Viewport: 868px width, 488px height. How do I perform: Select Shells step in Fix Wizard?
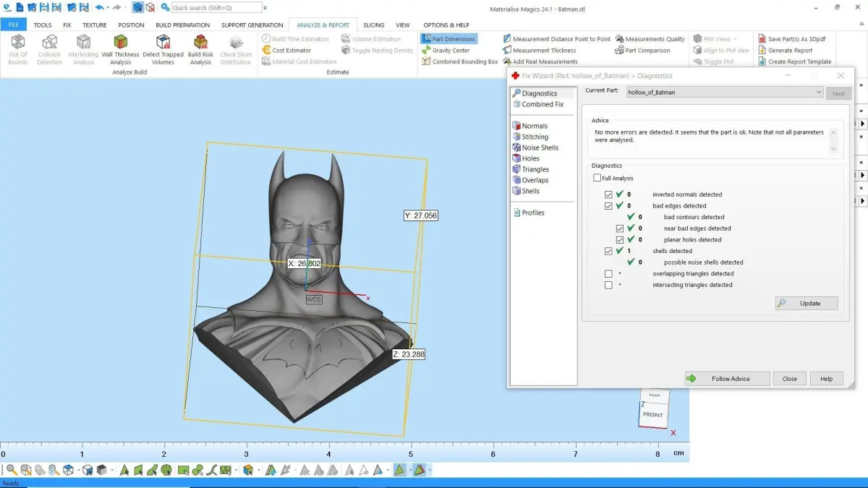[525, 191]
